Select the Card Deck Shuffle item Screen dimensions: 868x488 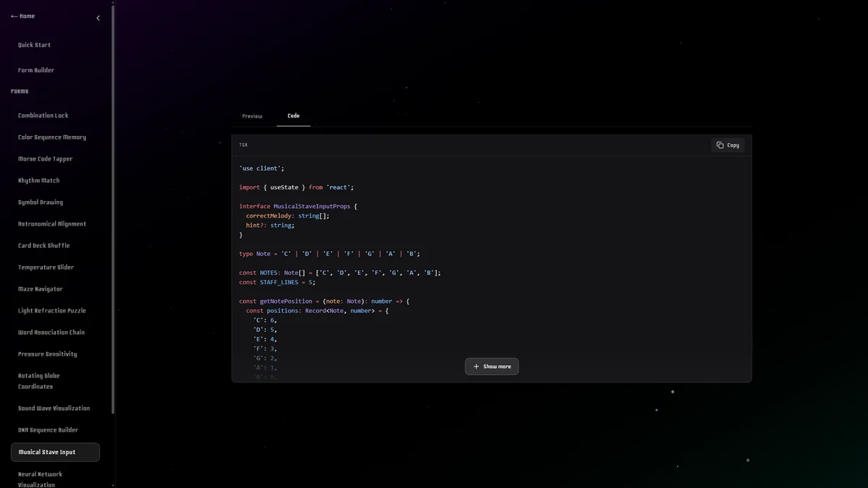tap(44, 246)
